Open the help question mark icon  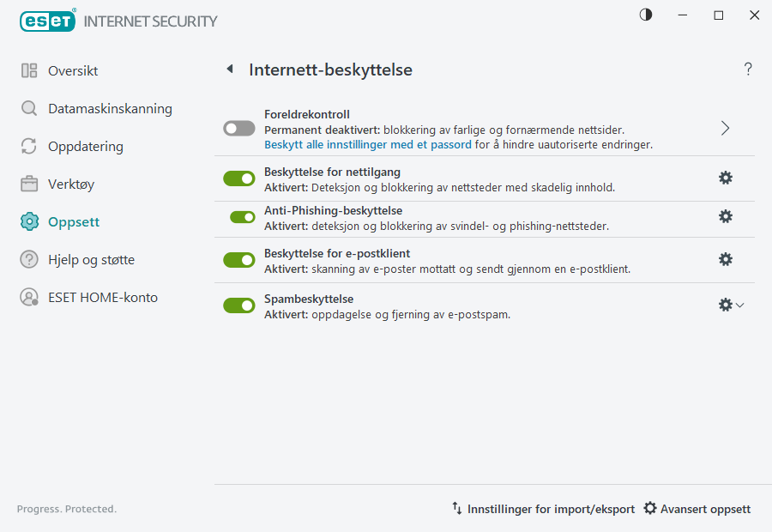(747, 69)
